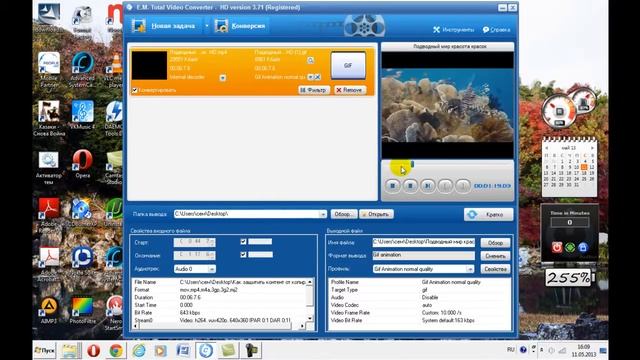Open the dropdown arrow next to Новая задача
This screenshot has width=640, height=360.
click(x=207, y=26)
